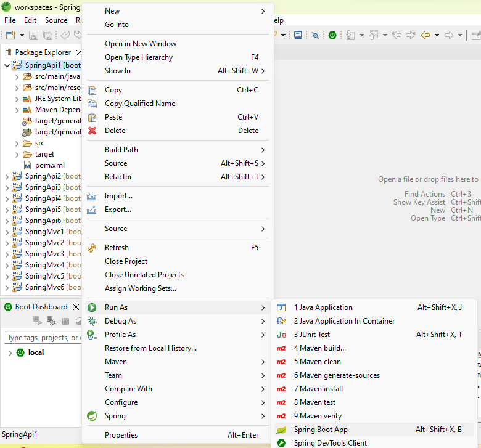Open the Forward history dropdown arrow
This screenshot has width=481, height=448.
coord(460,35)
